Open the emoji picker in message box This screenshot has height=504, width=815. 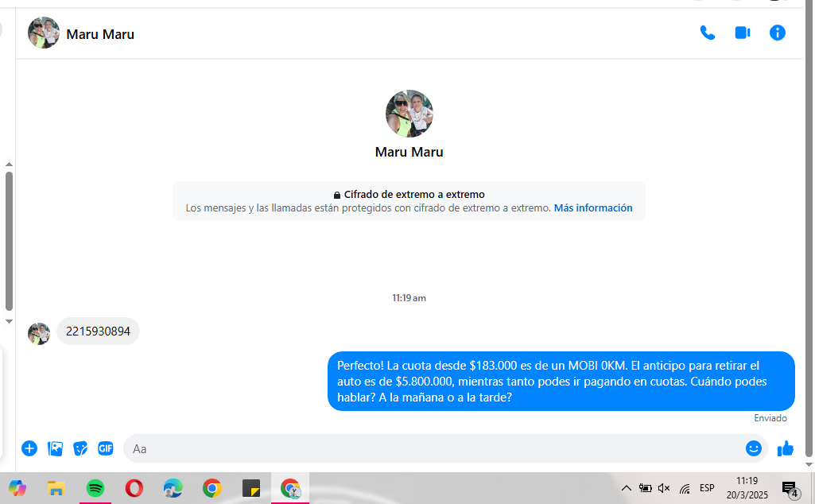(x=753, y=448)
